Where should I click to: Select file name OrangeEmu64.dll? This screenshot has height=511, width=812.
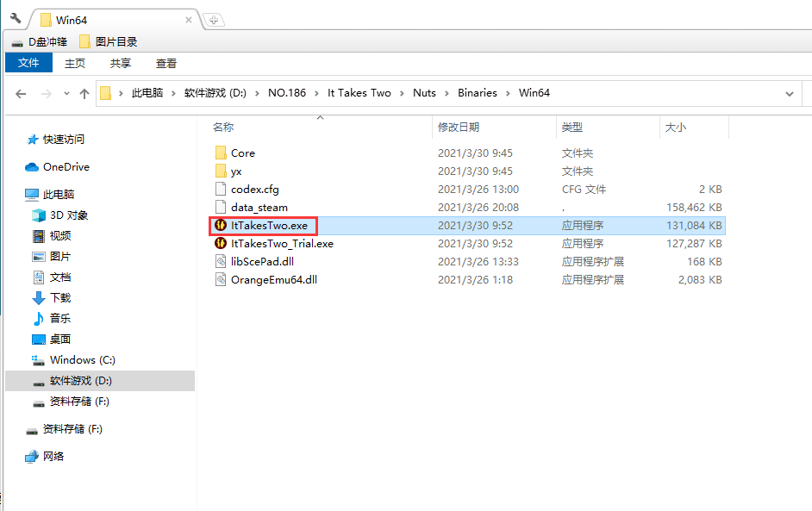274,280
